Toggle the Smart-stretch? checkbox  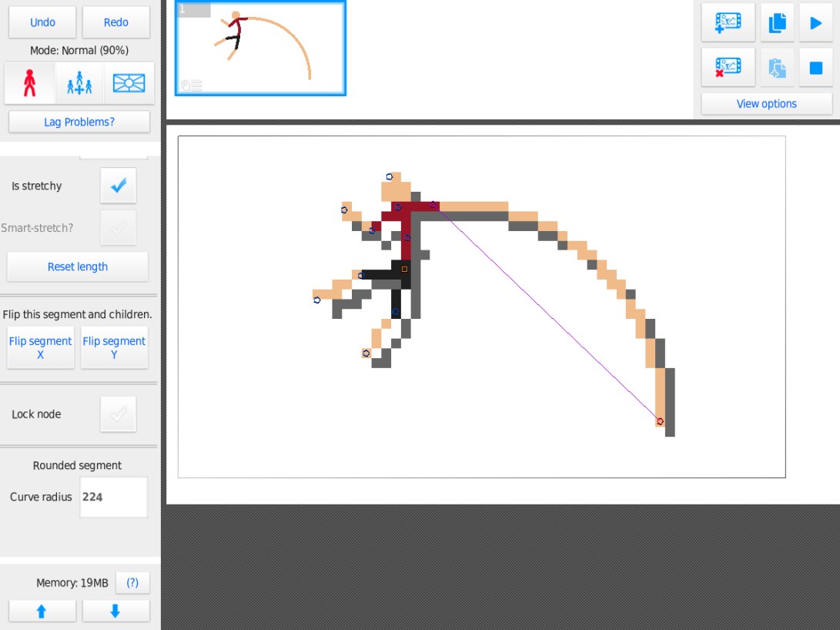coord(119,228)
